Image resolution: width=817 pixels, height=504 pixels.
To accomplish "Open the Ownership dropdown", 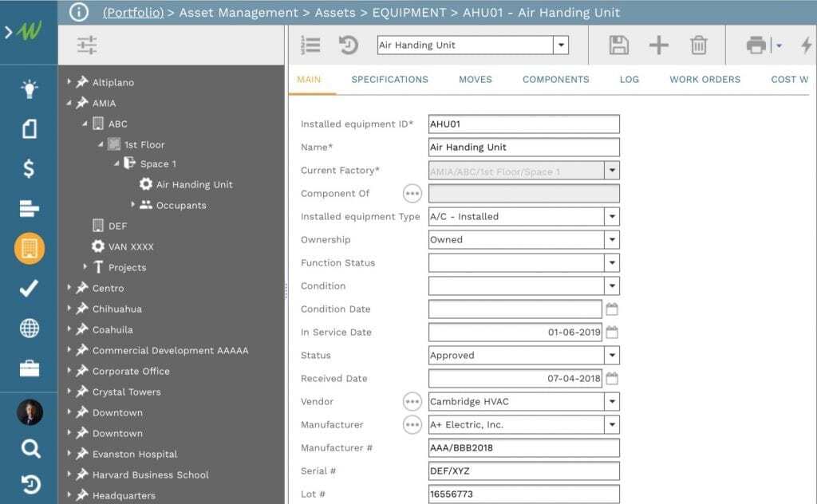I will [612, 239].
